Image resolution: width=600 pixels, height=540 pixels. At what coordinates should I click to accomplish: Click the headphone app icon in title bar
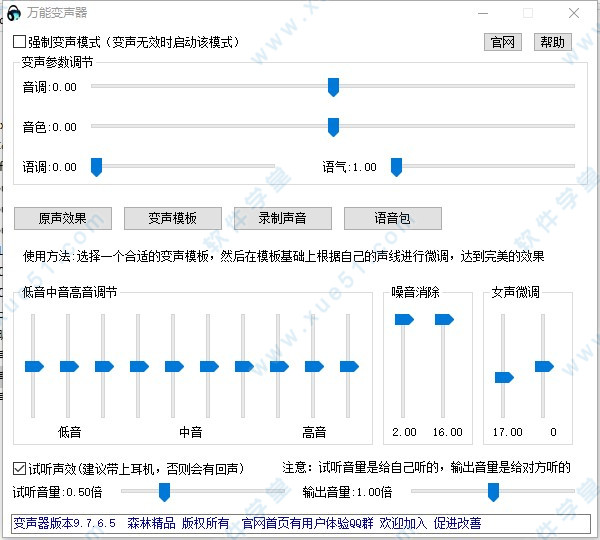tap(14, 13)
